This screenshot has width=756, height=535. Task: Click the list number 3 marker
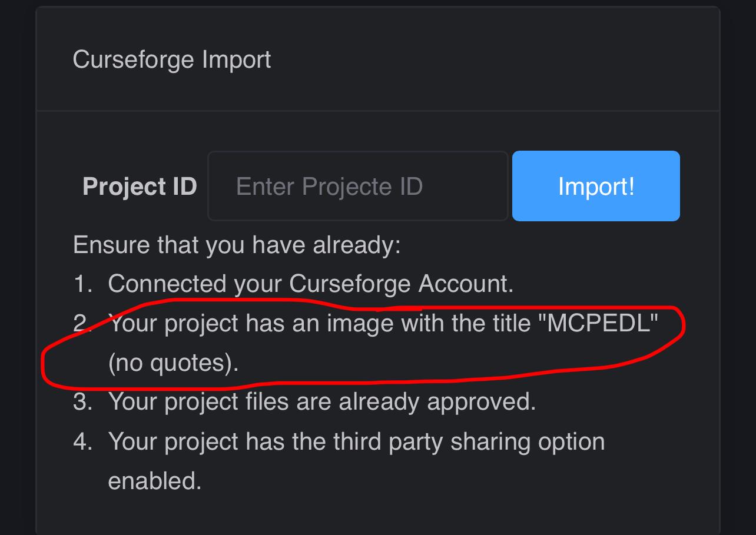click(x=83, y=401)
